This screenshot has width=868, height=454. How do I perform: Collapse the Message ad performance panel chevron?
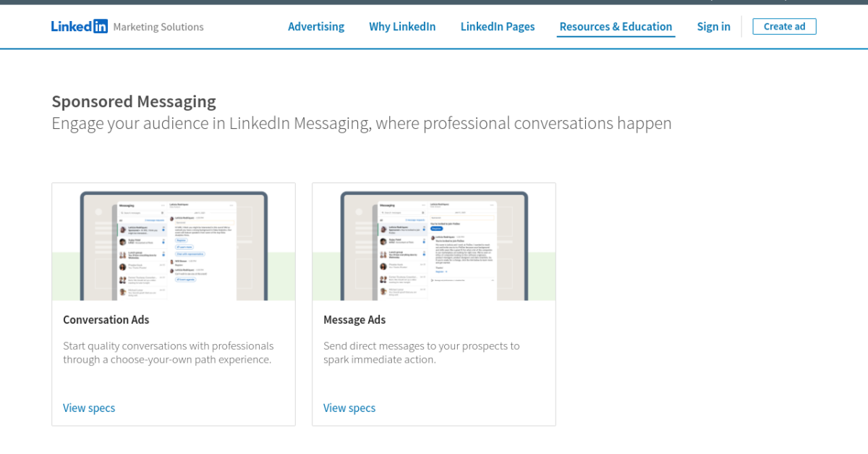pos(493,280)
